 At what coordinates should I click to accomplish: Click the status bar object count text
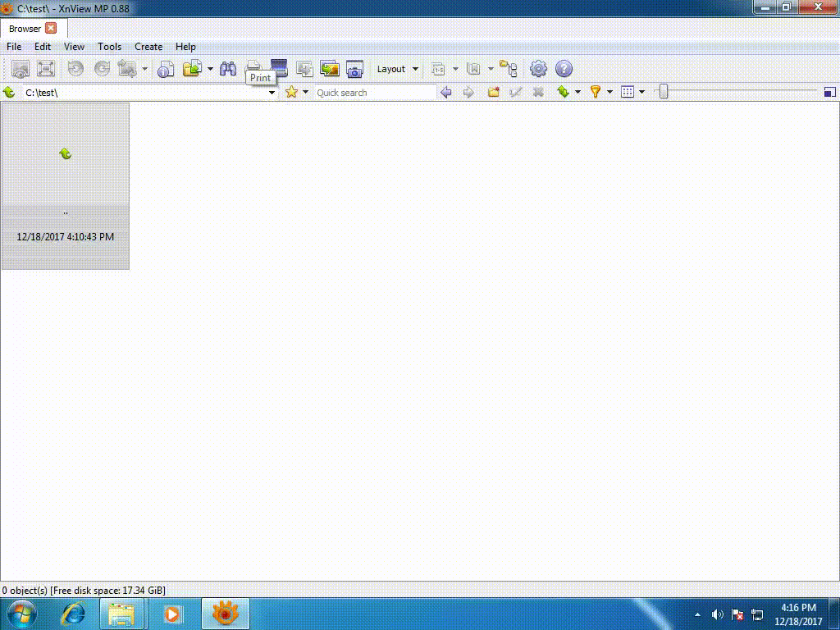click(83, 591)
